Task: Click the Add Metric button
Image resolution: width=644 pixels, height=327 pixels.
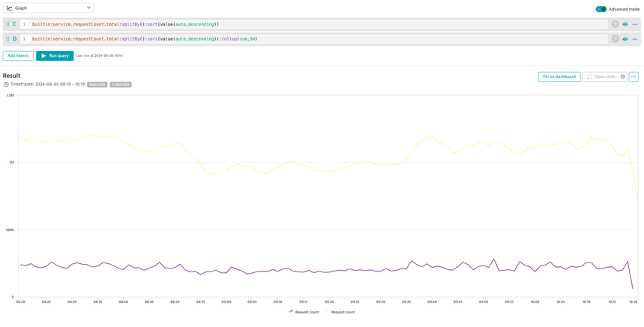Action: [x=18, y=55]
